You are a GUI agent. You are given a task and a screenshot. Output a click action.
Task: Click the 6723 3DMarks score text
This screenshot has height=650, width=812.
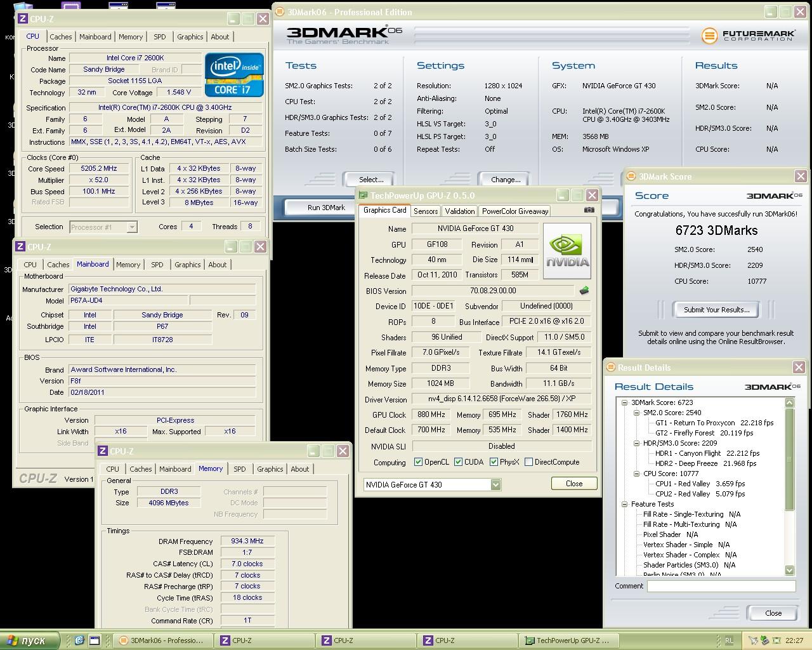(x=716, y=230)
